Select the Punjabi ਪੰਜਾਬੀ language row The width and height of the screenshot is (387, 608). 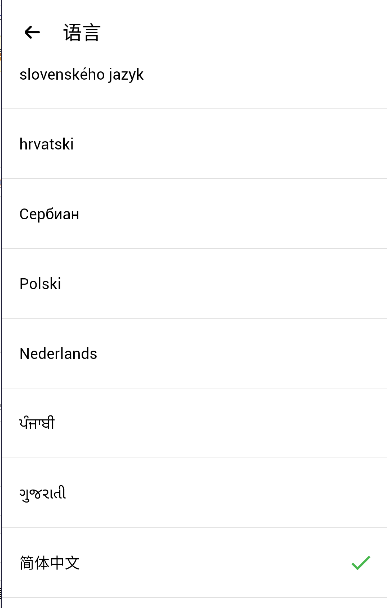195,423
